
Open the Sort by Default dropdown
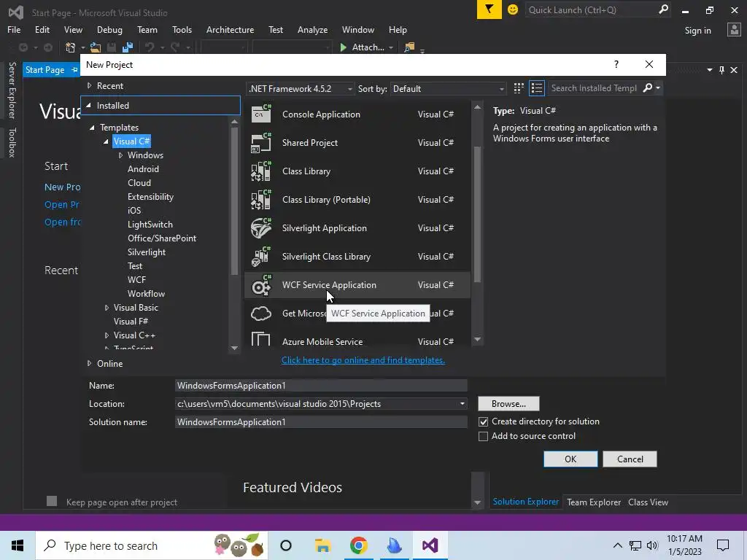[448, 88]
